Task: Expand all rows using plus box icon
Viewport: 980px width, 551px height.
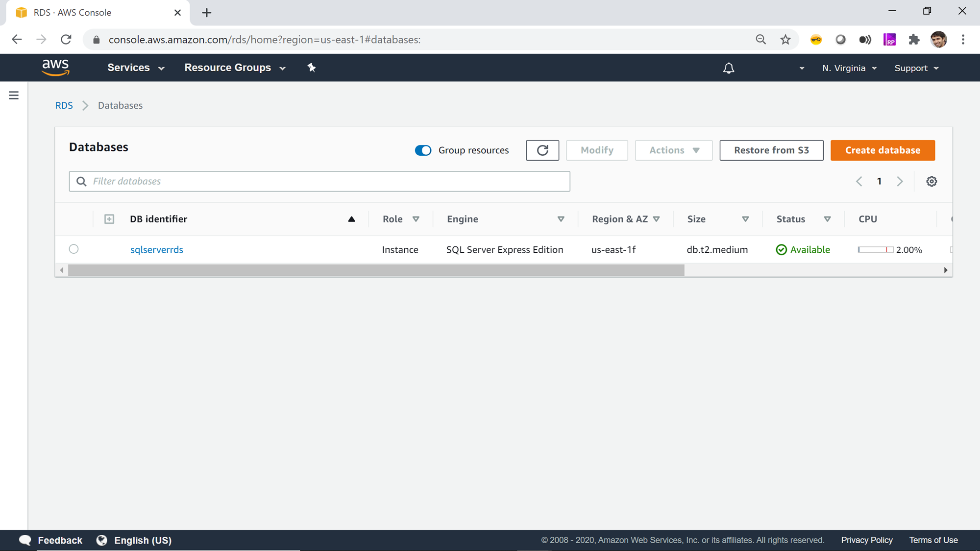Action: point(109,219)
